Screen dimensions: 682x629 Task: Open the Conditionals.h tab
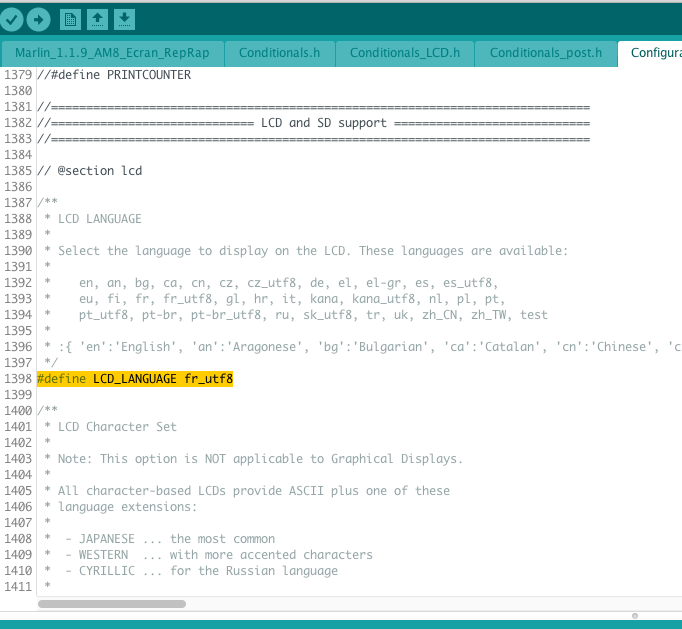pos(280,53)
